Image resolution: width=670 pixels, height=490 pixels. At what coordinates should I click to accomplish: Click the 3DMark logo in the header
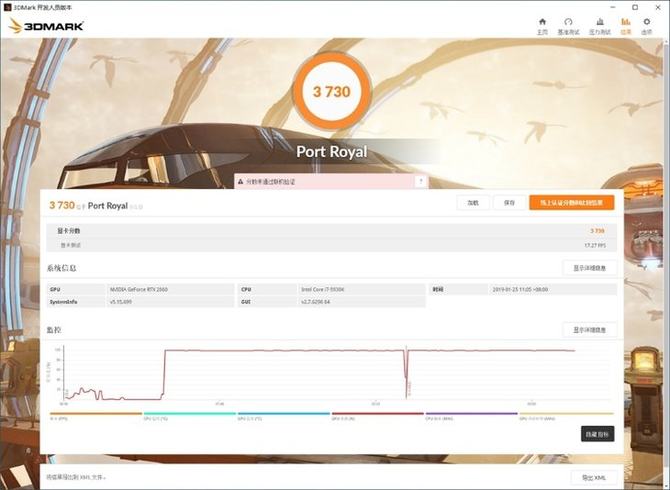(x=46, y=26)
